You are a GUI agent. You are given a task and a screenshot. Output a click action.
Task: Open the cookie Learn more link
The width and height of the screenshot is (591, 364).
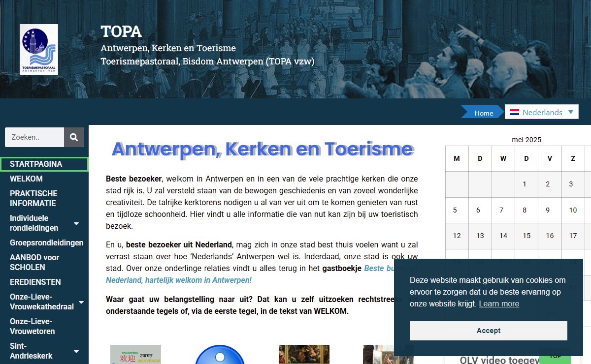coord(499,303)
